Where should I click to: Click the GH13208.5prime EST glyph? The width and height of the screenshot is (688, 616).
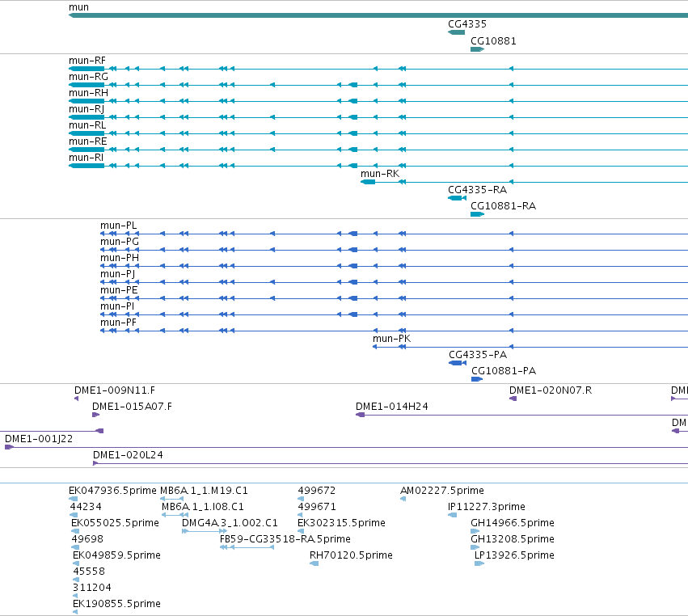475,547
